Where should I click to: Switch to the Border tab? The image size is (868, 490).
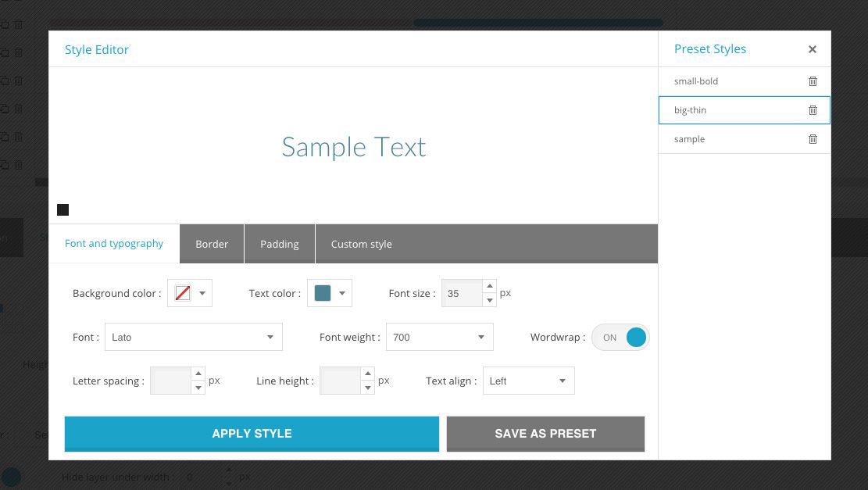click(x=212, y=244)
